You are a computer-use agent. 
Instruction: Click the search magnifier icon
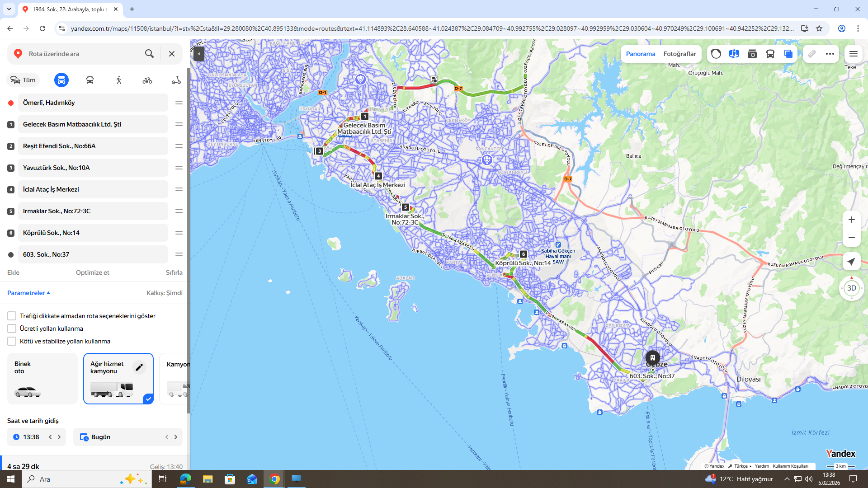tap(149, 54)
